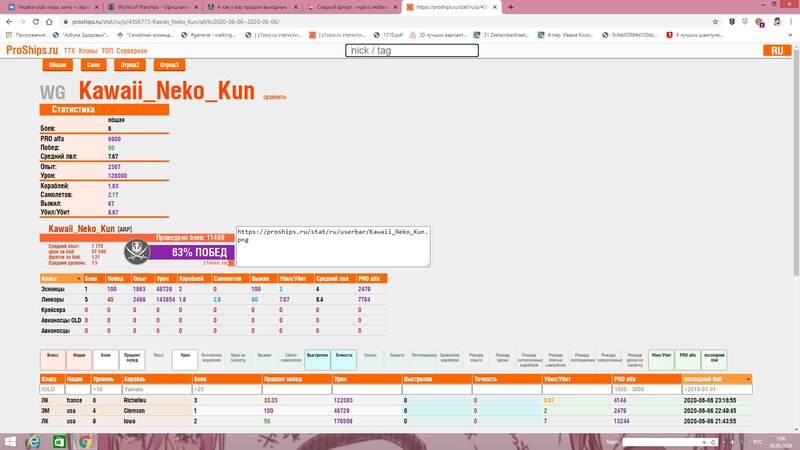Sort ship table by Корабль header
Screen dimensions: 800x450
tap(157, 379)
